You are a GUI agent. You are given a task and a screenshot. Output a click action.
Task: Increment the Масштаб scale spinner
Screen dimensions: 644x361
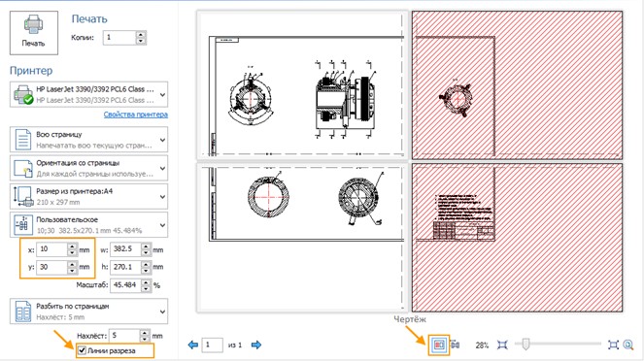(x=147, y=282)
